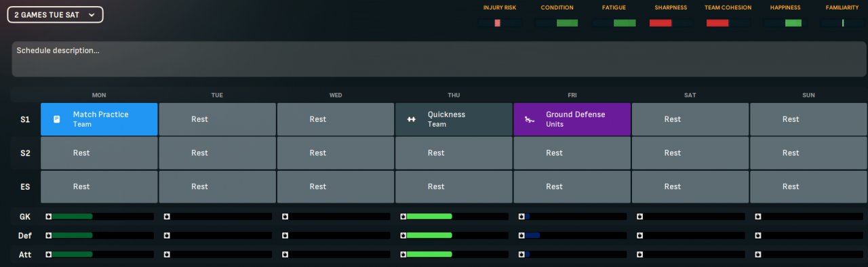Viewport: 868px width, 267px height.
Task: Click the FRI column header
Action: coord(572,96)
